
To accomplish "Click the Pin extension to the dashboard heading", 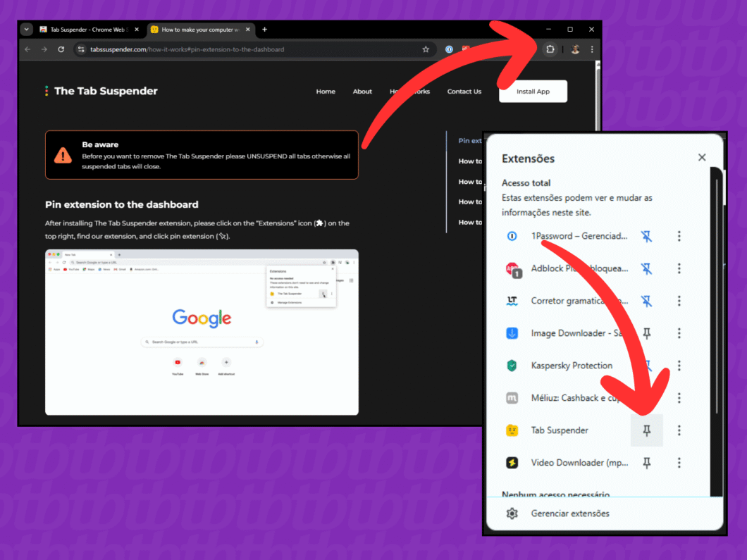I will tap(122, 205).
